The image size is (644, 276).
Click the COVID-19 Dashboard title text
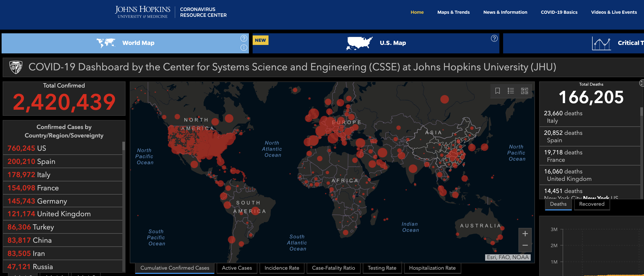tap(292, 67)
